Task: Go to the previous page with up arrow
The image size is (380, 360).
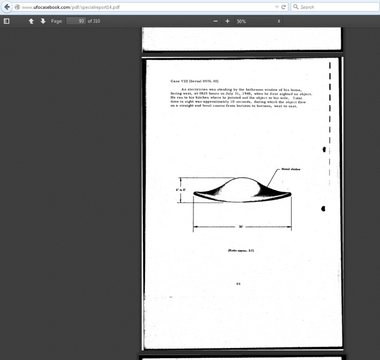Action: click(31, 21)
